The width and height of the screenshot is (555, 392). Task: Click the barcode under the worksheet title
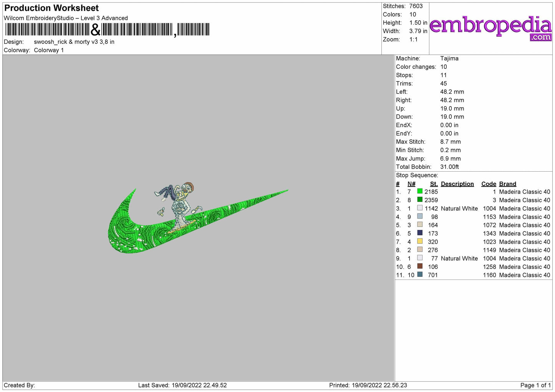click(108, 30)
